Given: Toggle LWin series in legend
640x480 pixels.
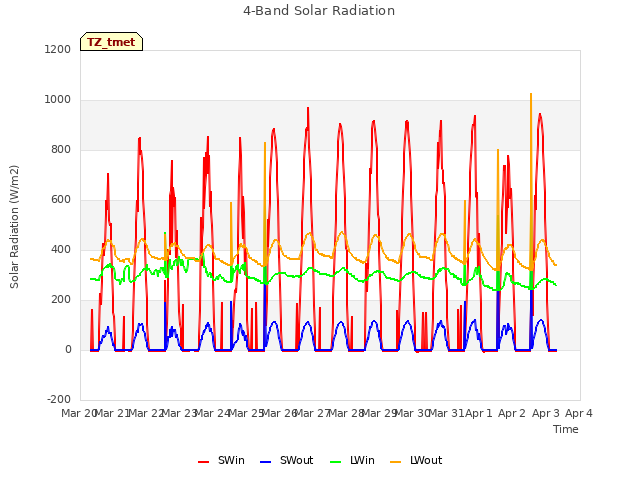Looking at the screenshot, I should pos(352,460).
